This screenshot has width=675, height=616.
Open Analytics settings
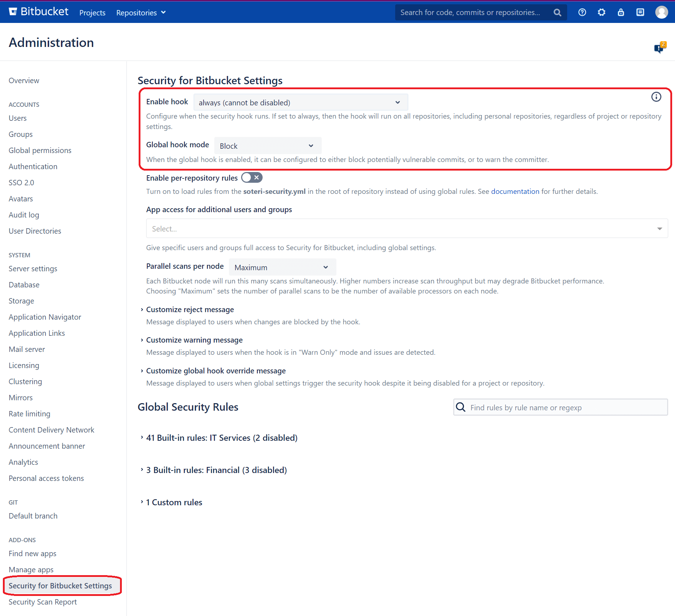23,462
